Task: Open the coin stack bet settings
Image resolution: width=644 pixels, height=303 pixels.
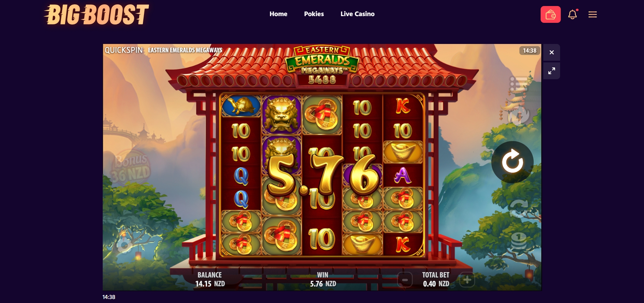Action: (x=518, y=241)
